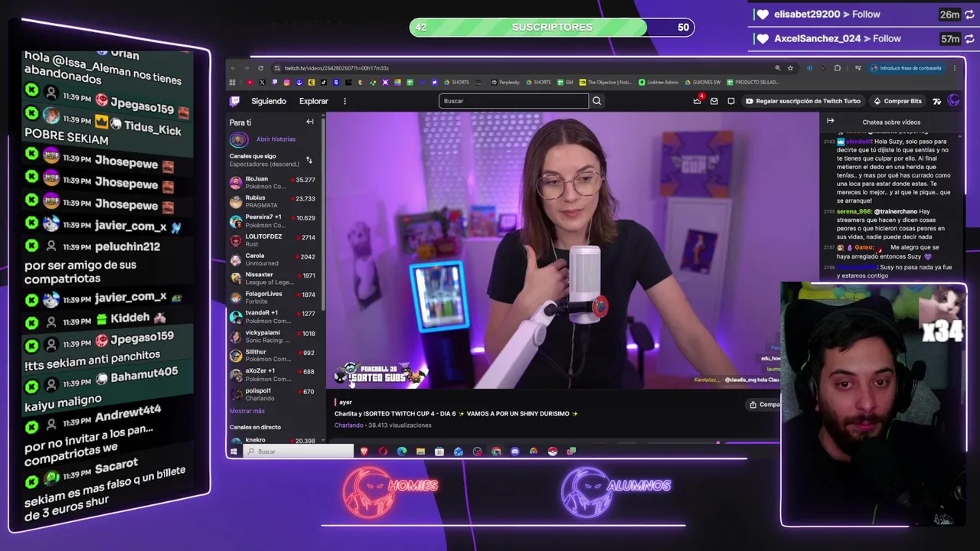Click Abrir historias link
Screen dimensions: 980x551
[276, 139]
